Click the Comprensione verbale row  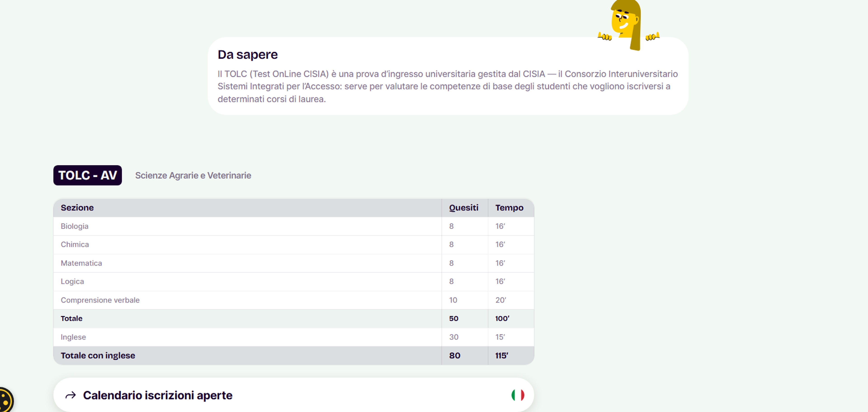tap(294, 300)
